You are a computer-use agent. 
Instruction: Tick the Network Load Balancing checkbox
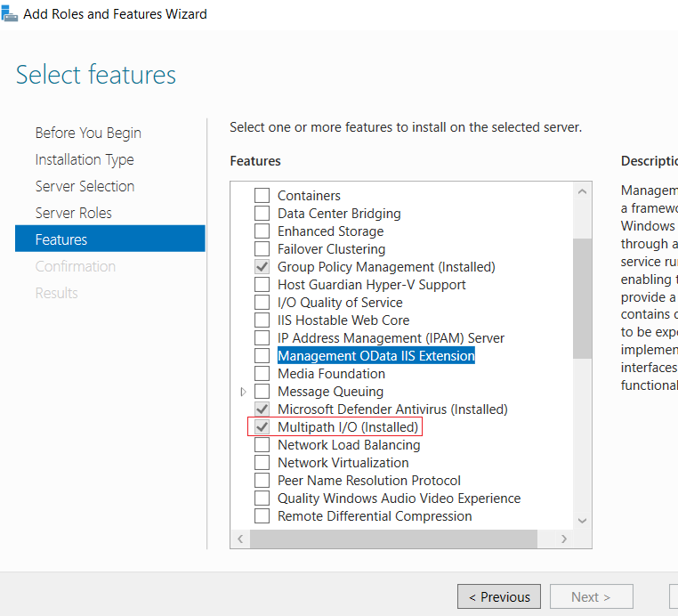click(x=262, y=445)
